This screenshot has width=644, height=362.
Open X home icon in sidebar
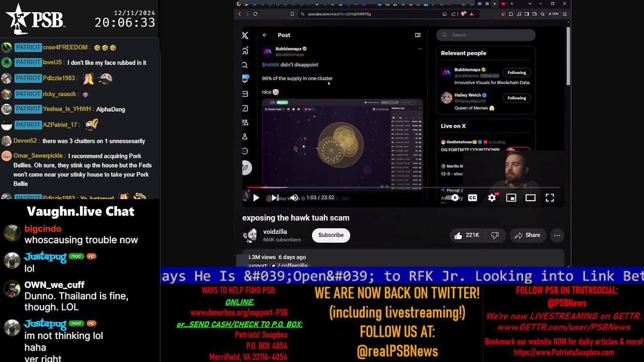coord(245,51)
